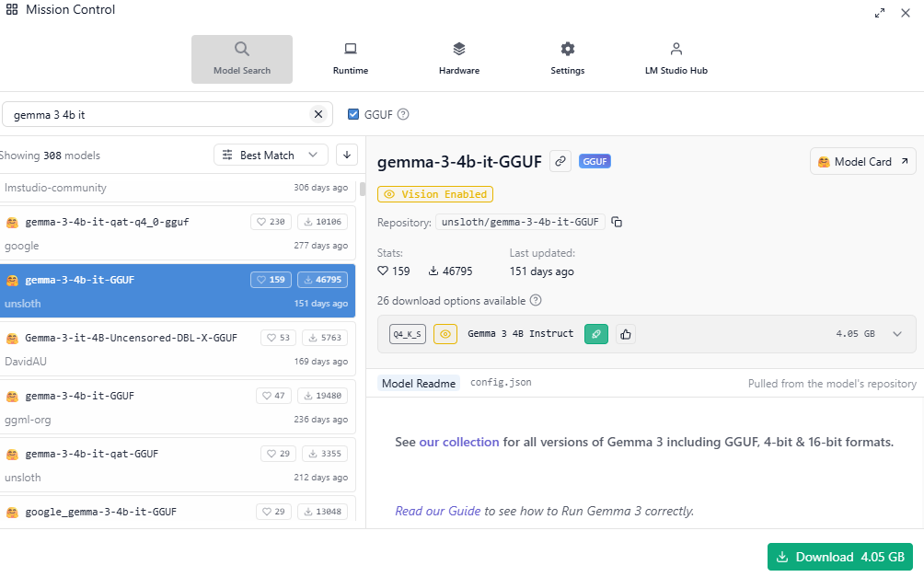Click the Mission Control grid icon
The width and height of the screenshot is (924, 577).
pos(12,9)
